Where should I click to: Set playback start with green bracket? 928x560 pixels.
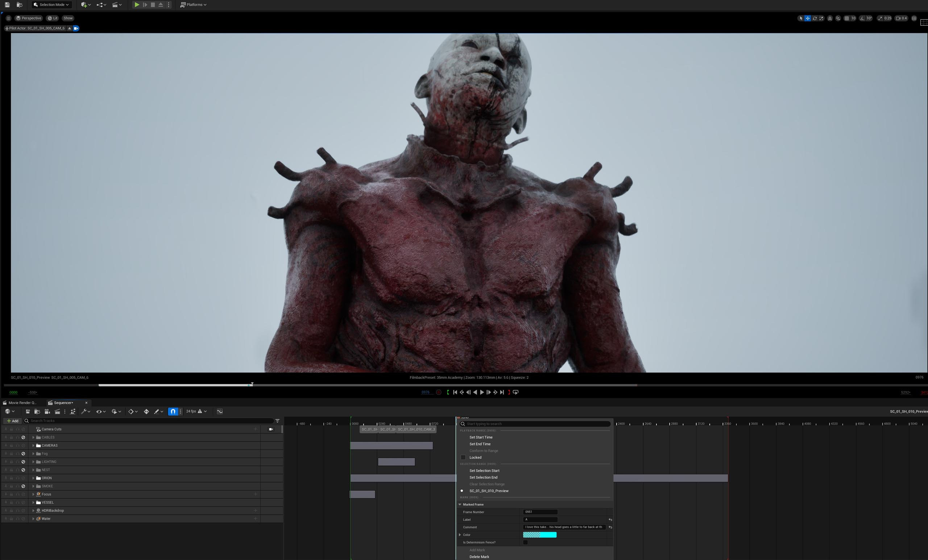pyautogui.click(x=448, y=392)
